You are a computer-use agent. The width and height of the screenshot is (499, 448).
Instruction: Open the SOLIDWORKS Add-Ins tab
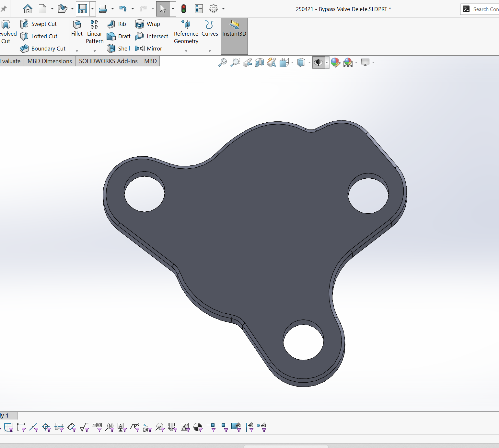(x=108, y=61)
